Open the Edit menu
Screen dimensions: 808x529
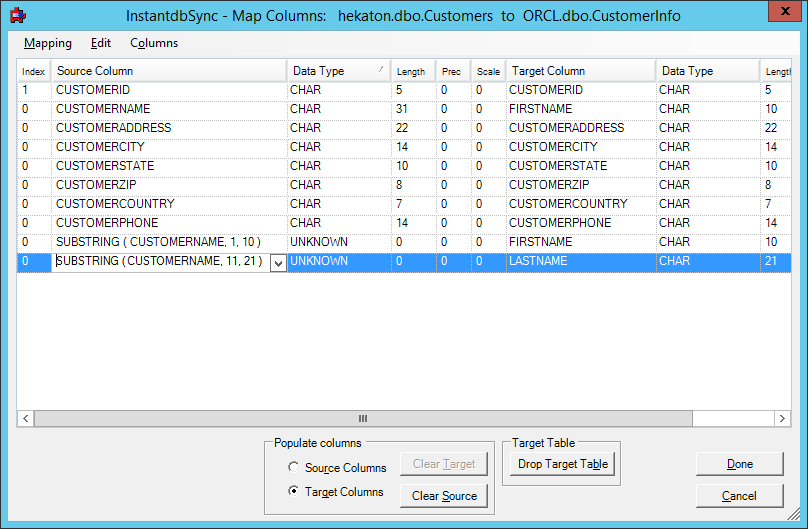(100, 43)
